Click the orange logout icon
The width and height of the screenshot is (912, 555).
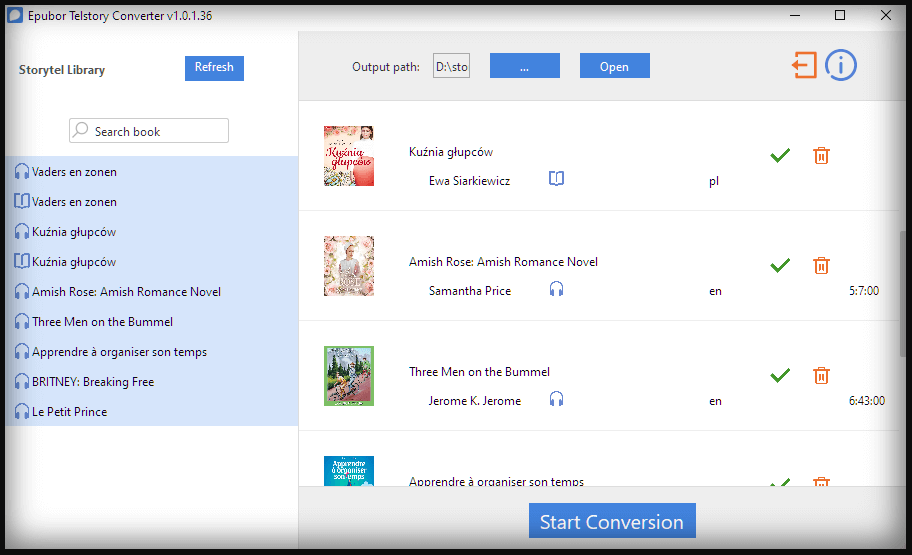pos(804,65)
